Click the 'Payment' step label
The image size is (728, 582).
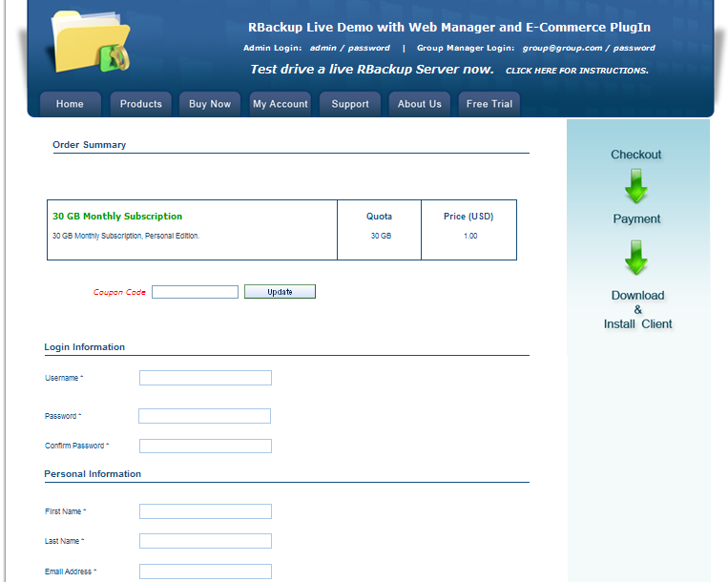coord(636,218)
